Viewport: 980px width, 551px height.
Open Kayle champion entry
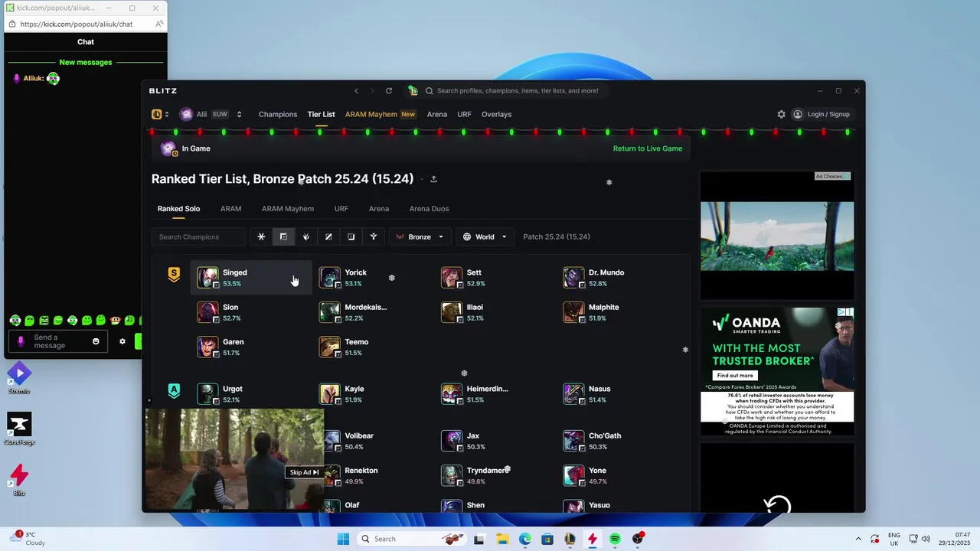pyautogui.click(x=373, y=394)
